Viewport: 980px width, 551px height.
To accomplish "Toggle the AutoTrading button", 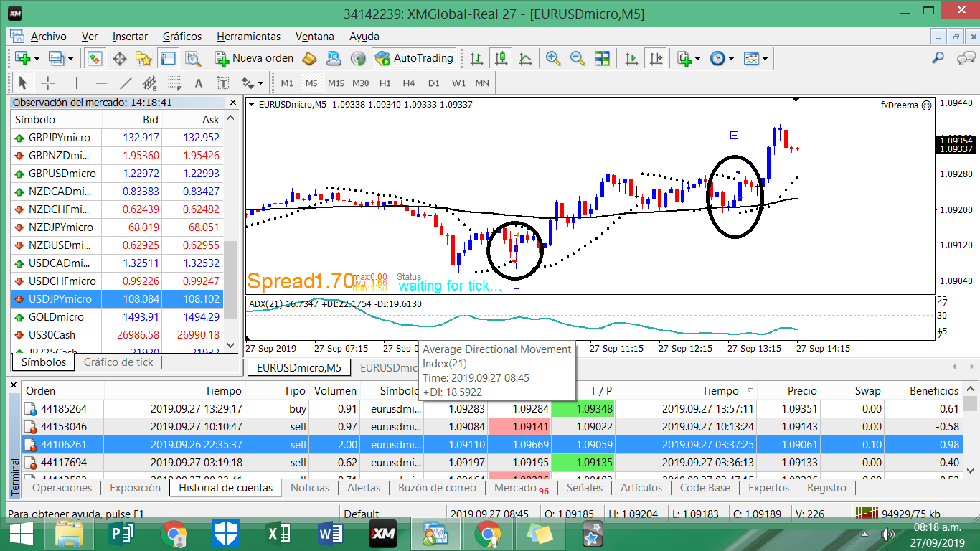I will [x=415, y=58].
